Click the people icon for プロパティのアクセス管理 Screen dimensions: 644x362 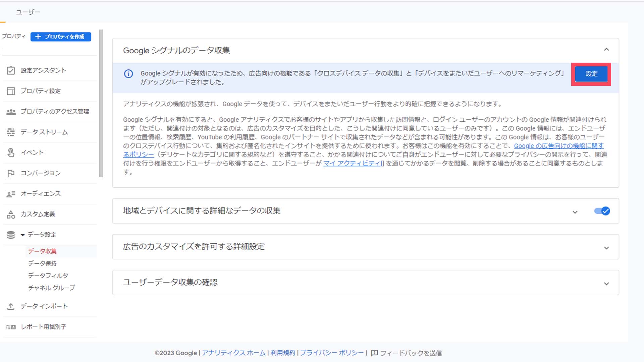pos(11,112)
